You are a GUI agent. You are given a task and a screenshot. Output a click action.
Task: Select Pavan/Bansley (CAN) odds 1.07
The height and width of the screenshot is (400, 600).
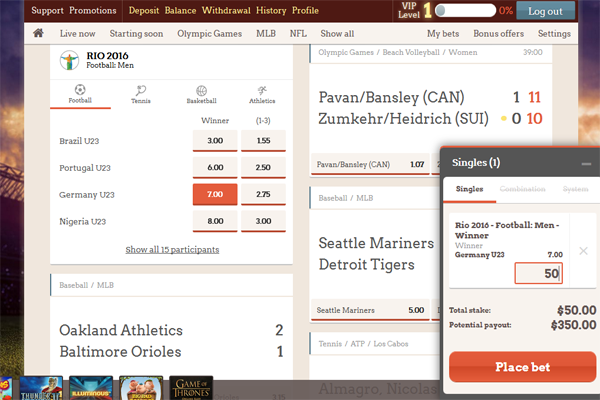pos(370,165)
